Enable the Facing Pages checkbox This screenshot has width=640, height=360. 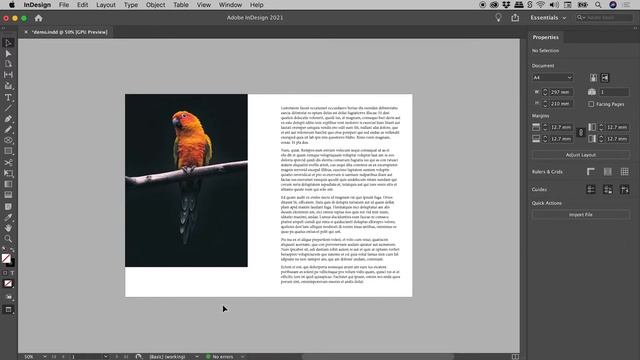pyautogui.click(x=591, y=104)
